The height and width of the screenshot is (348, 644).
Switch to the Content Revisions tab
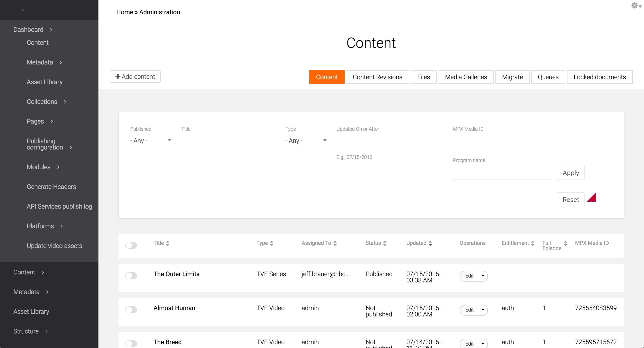tap(377, 77)
